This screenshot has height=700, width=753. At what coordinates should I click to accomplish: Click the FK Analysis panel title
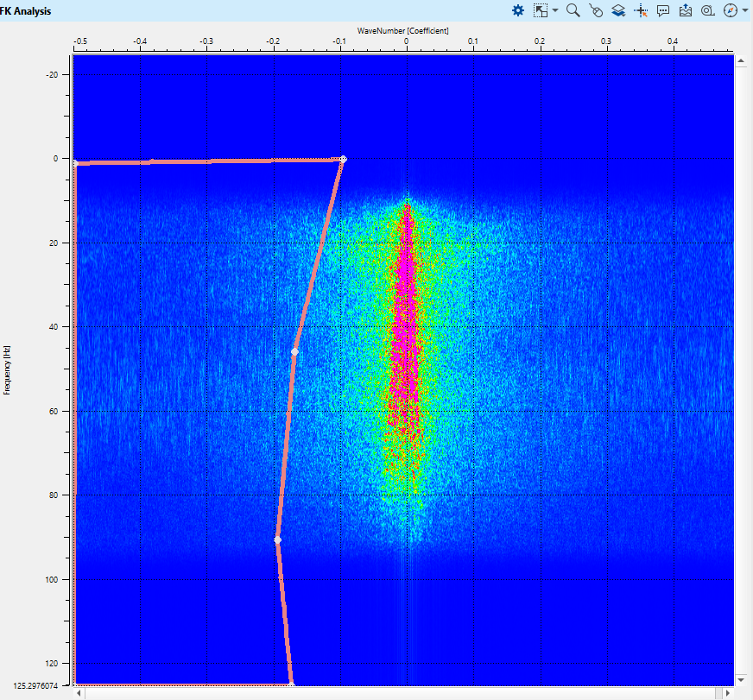coord(25,10)
